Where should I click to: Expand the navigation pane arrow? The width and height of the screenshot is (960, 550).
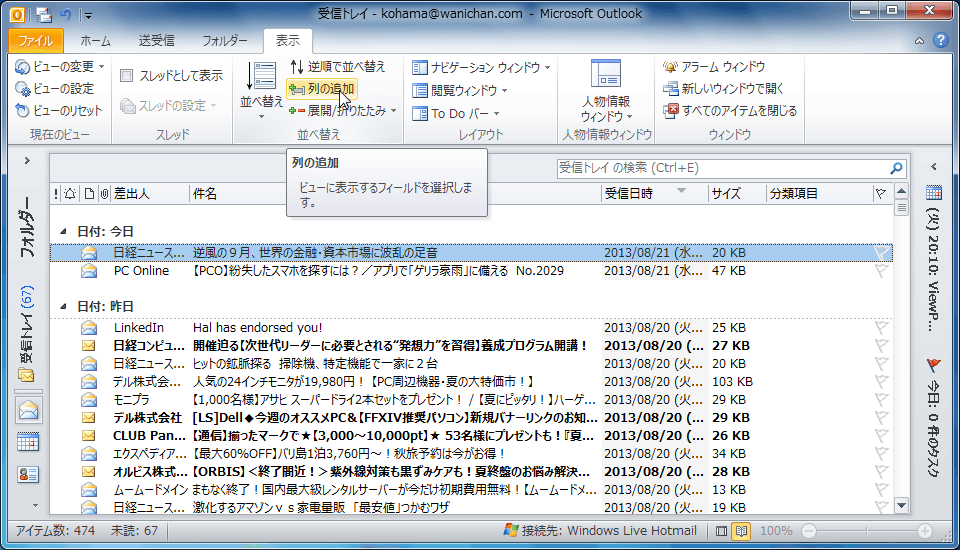[27, 160]
